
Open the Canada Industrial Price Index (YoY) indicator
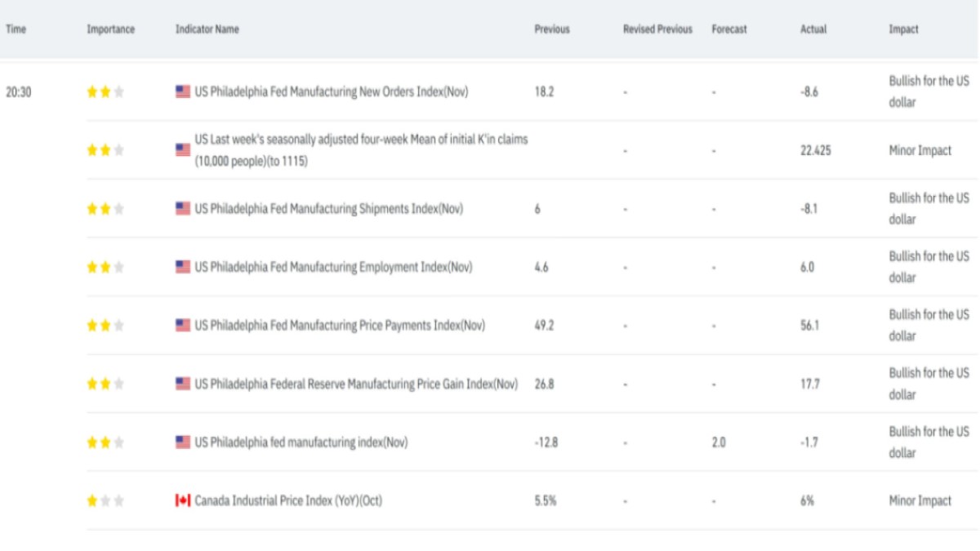(x=287, y=500)
